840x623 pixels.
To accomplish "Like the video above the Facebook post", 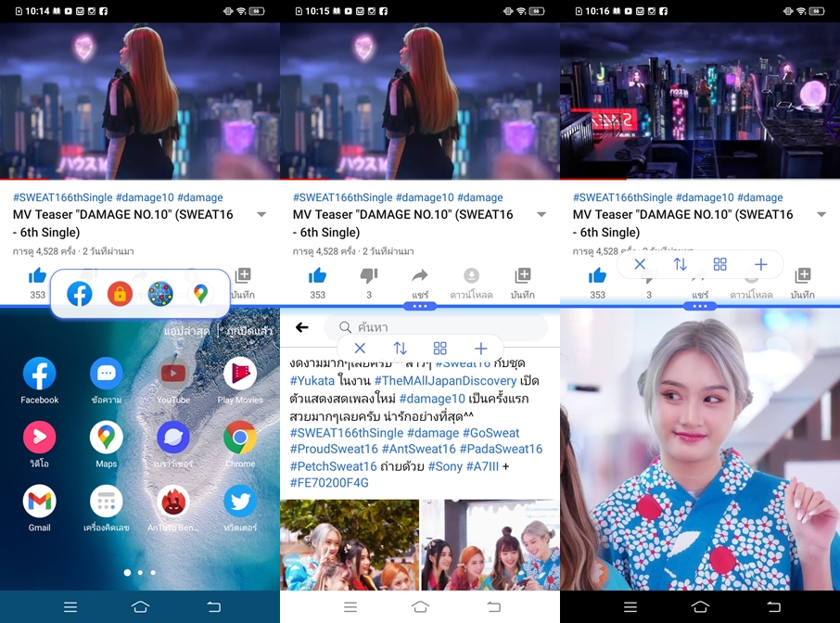I will coord(318,276).
